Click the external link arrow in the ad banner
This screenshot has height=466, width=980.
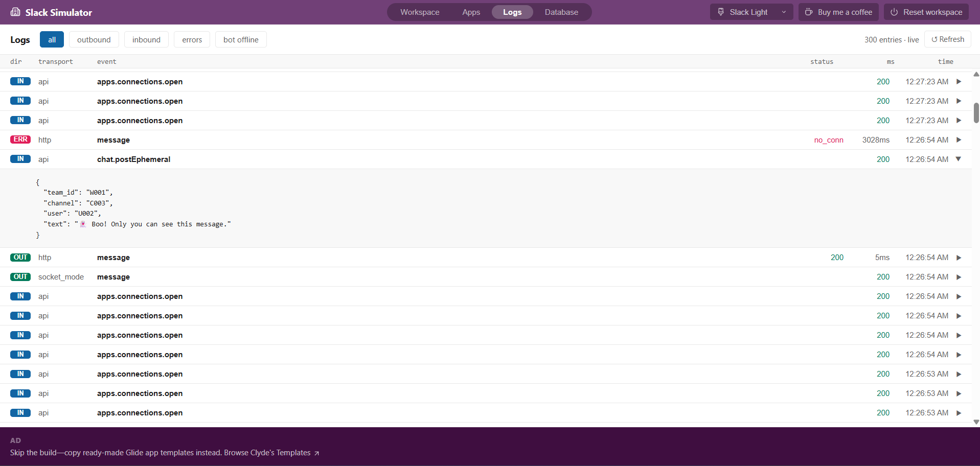coord(317,453)
